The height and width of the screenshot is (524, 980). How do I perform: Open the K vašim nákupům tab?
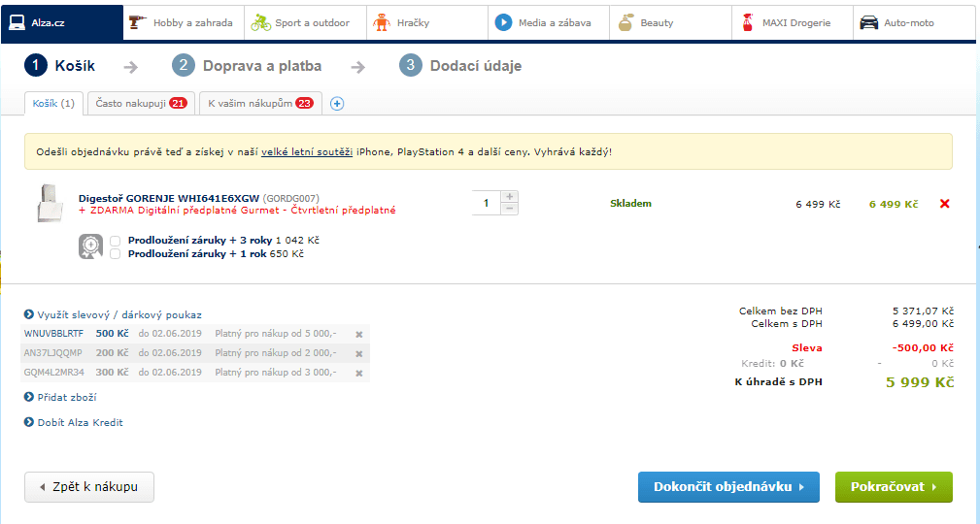(259, 104)
